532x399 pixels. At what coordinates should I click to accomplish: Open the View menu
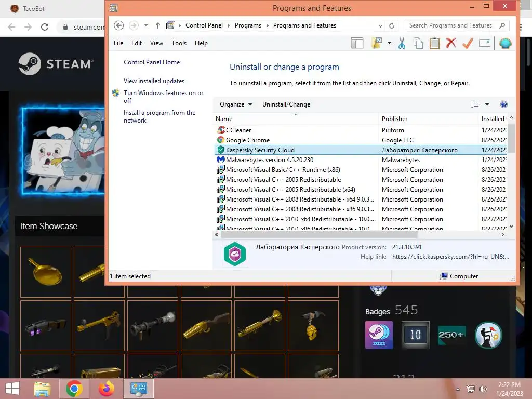coord(156,43)
